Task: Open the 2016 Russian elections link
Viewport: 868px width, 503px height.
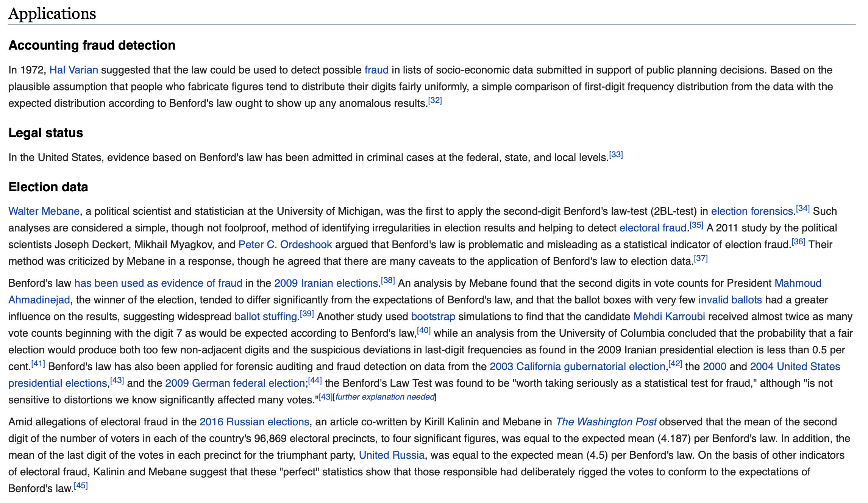Action: (254, 422)
